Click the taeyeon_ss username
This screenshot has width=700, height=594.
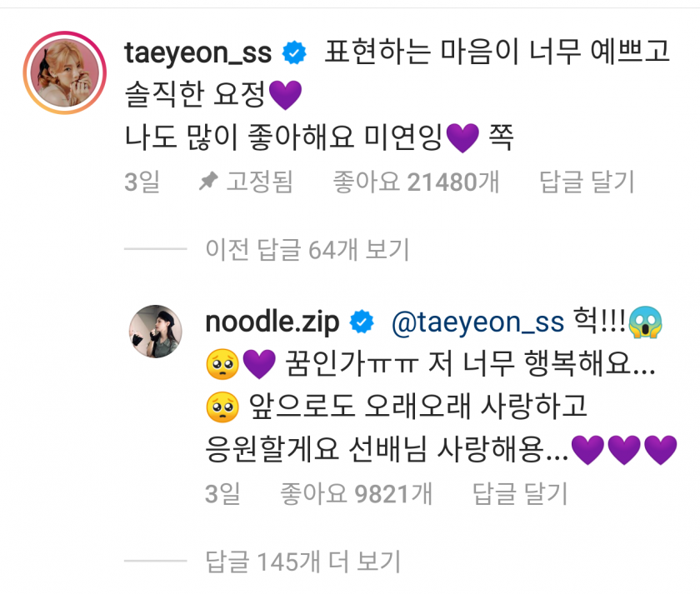click(x=197, y=52)
